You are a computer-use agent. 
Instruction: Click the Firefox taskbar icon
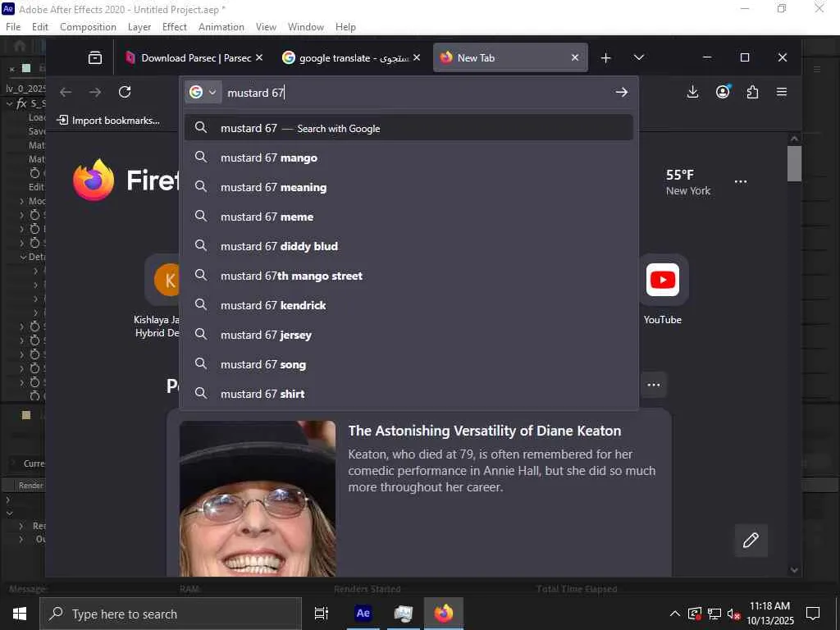point(444,614)
